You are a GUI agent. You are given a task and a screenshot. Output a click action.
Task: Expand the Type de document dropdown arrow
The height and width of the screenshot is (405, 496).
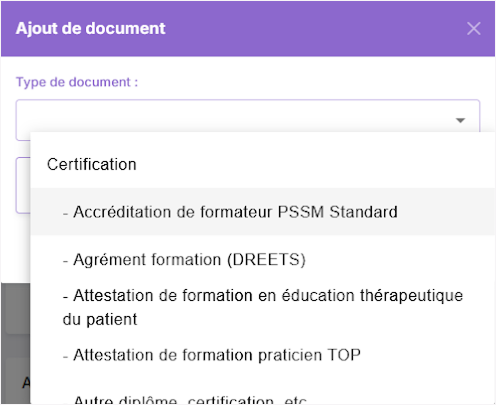pyautogui.click(x=460, y=120)
